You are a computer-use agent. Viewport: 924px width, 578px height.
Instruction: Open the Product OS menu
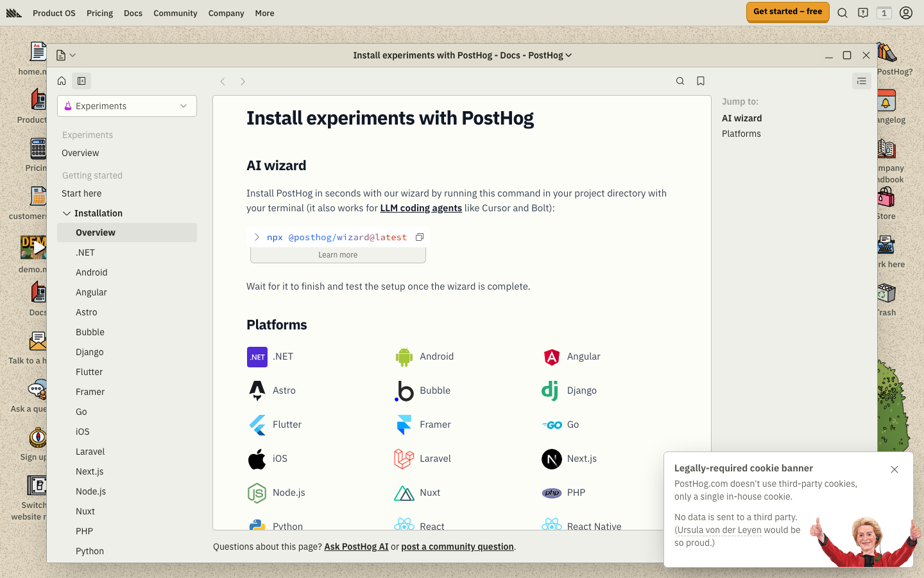point(54,13)
